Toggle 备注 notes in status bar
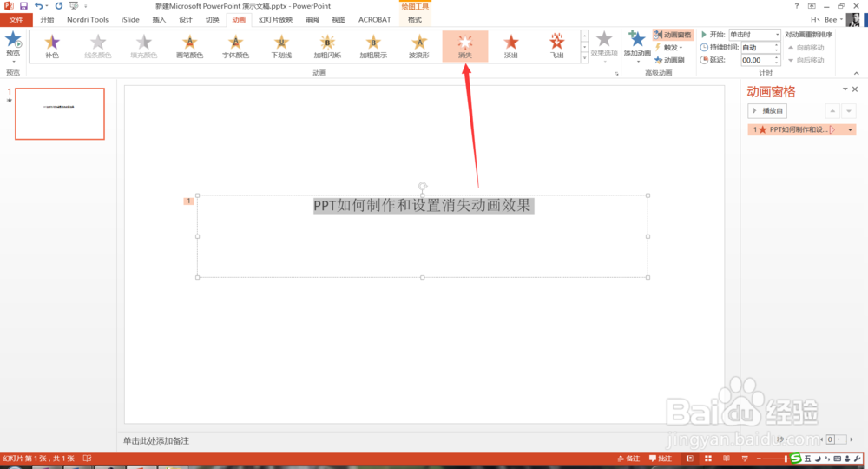Image resolution: width=868 pixels, height=469 pixels. tap(628, 459)
